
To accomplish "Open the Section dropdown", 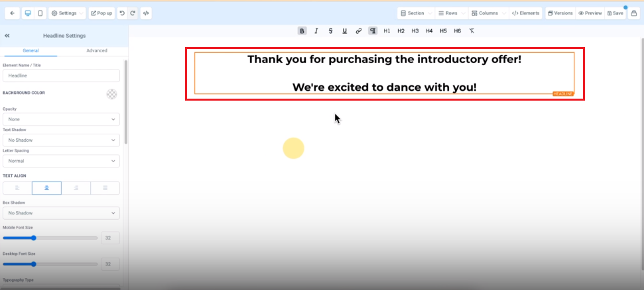I will [x=416, y=13].
